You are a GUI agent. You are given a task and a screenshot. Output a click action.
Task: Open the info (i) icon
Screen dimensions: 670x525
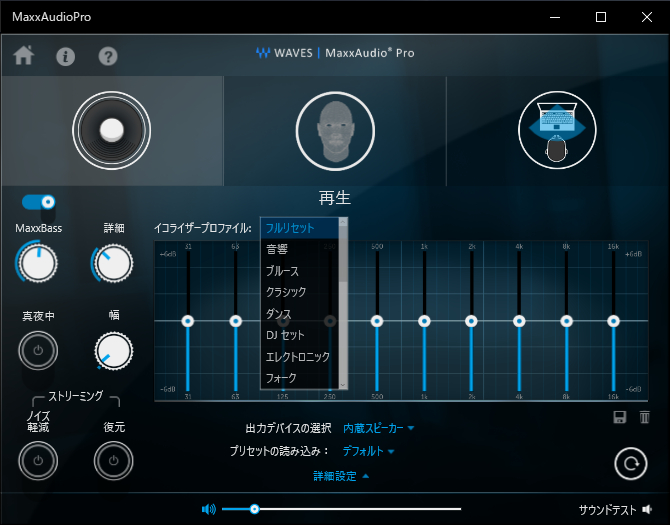pyautogui.click(x=65, y=56)
